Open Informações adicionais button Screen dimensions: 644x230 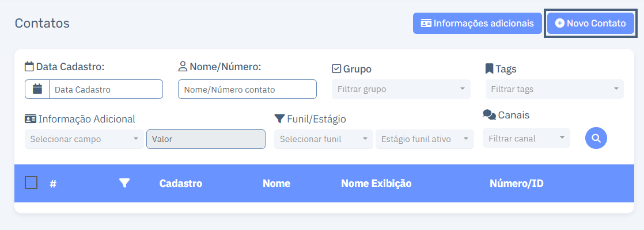pos(478,24)
